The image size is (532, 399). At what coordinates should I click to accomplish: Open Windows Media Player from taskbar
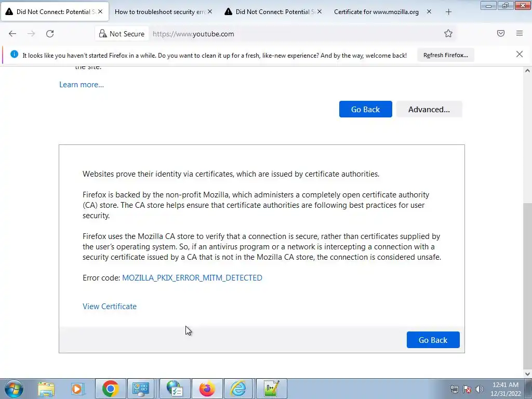78,389
